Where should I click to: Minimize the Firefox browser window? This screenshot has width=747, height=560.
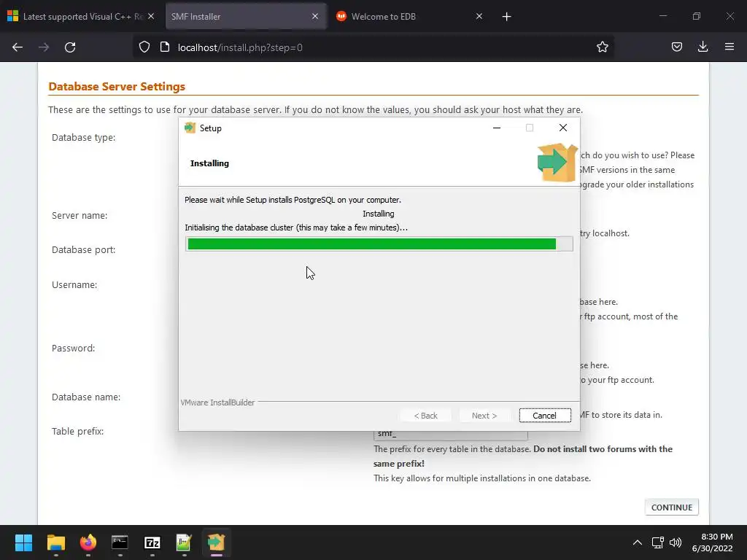pos(662,16)
